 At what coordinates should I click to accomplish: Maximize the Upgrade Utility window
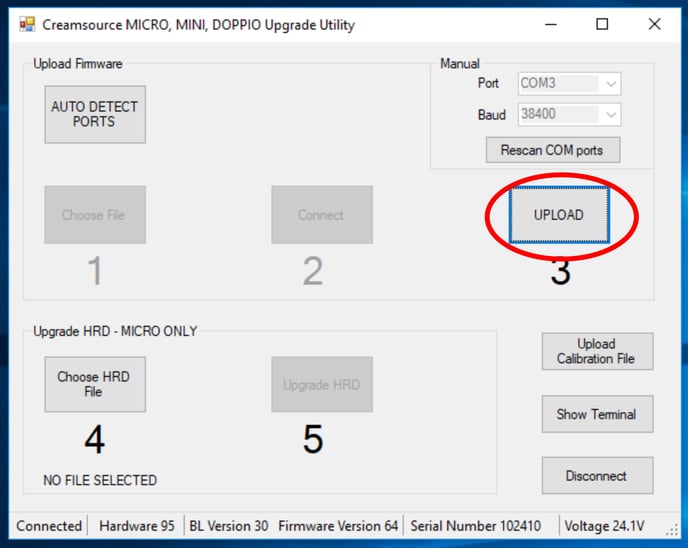(602, 24)
